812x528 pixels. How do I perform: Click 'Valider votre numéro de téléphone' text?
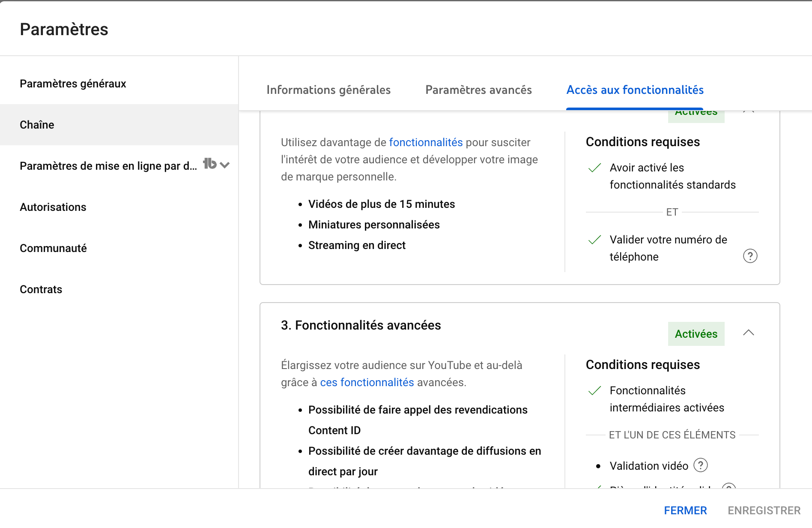(x=668, y=248)
